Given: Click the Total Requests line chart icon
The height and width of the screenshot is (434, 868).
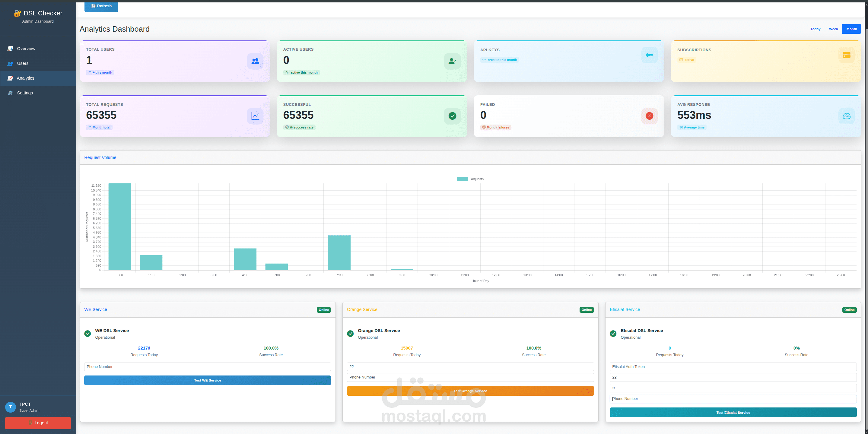Looking at the screenshot, I should [x=255, y=116].
